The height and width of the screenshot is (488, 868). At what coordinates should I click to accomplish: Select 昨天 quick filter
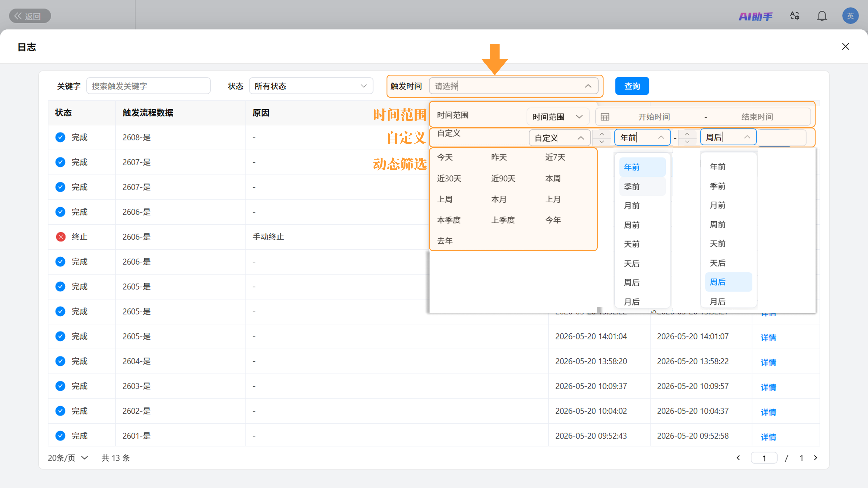click(x=499, y=157)
